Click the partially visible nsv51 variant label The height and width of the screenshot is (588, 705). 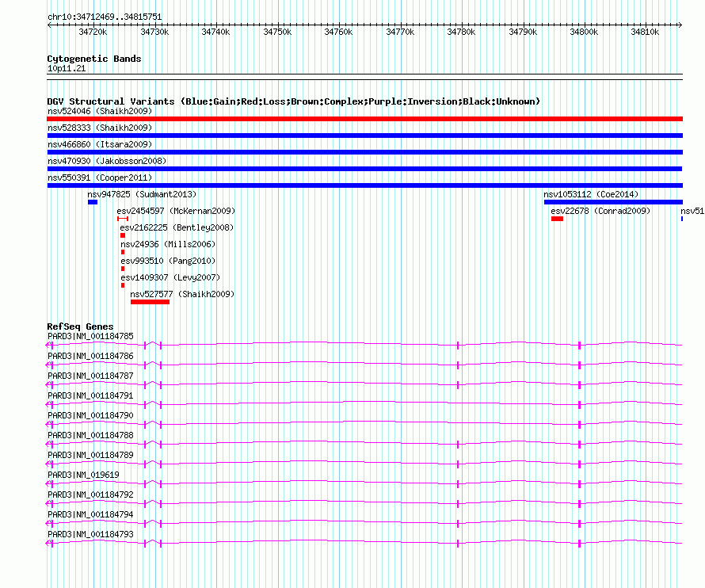click(692, 211)
